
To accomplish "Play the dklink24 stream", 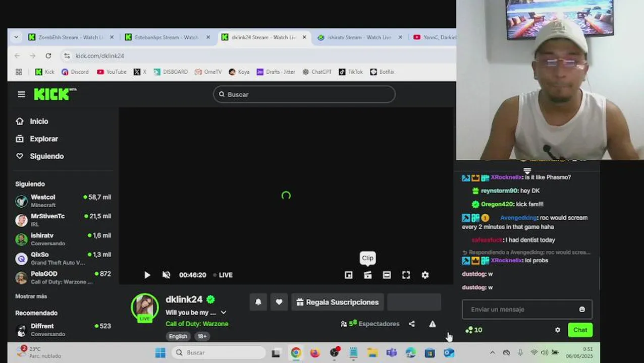I will 147,275.
